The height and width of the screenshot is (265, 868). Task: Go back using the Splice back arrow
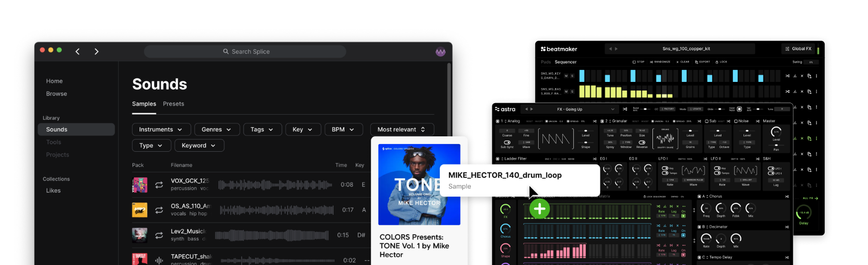click(x=77, y=52)
